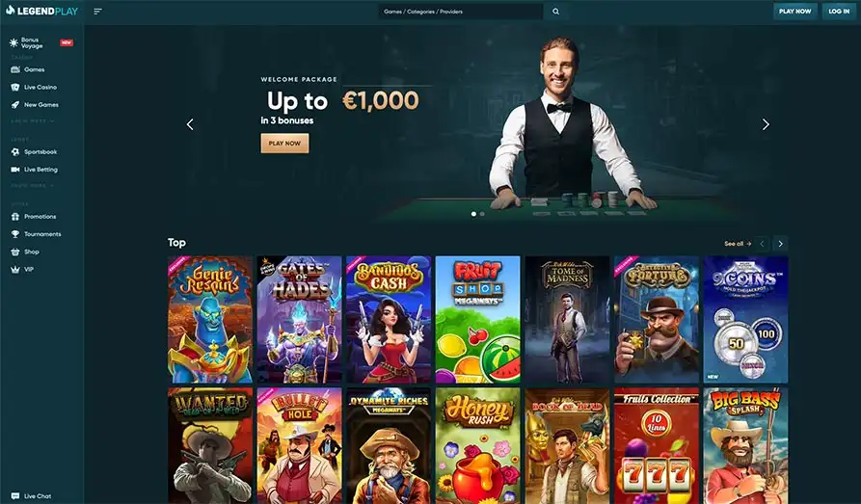Click the LOG IN button
This screenshot has width=861, height=504.
click(x=839, y=12)
